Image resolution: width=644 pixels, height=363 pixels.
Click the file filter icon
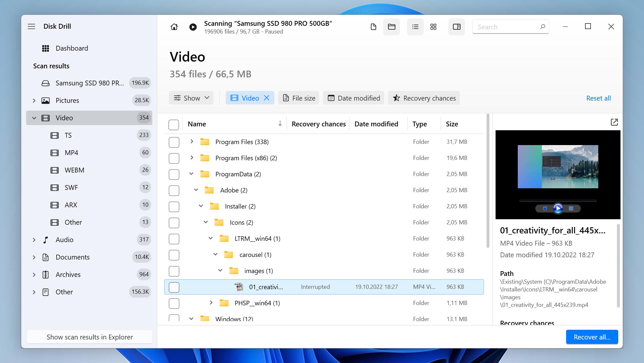(x=373, y=26)
